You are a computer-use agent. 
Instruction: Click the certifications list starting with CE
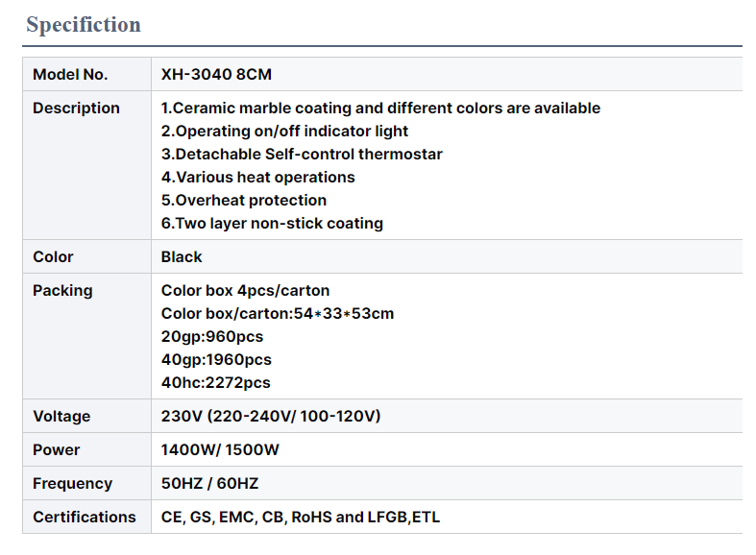coord(301,518)
